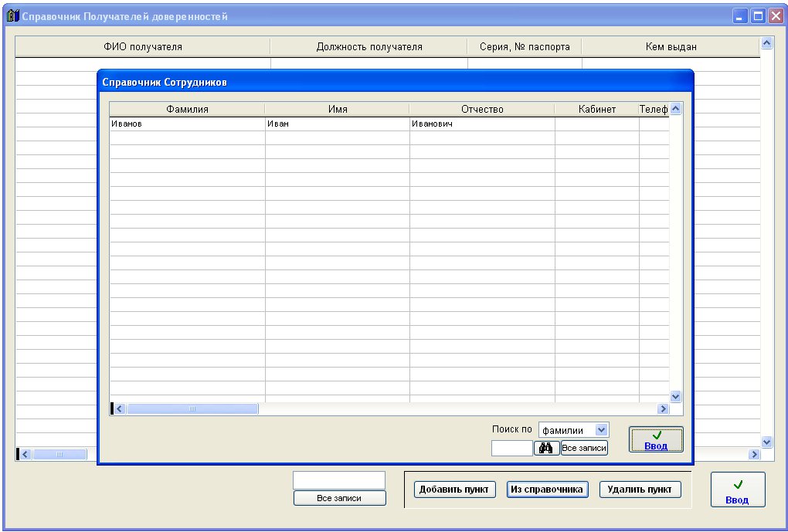Click the green checkmark Ввод button in the employee dialog
Screen dimensions: 788x532
pyautogui.click(x=656, y=439)
